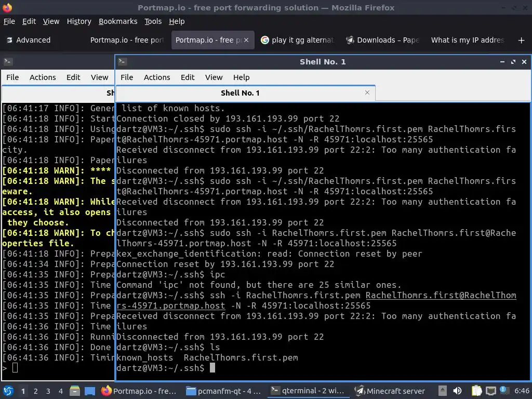The width and height of the screenshot is (532, 399).
Task: Close the active Portmap.io browser tab
Action: tap(246, 40)
